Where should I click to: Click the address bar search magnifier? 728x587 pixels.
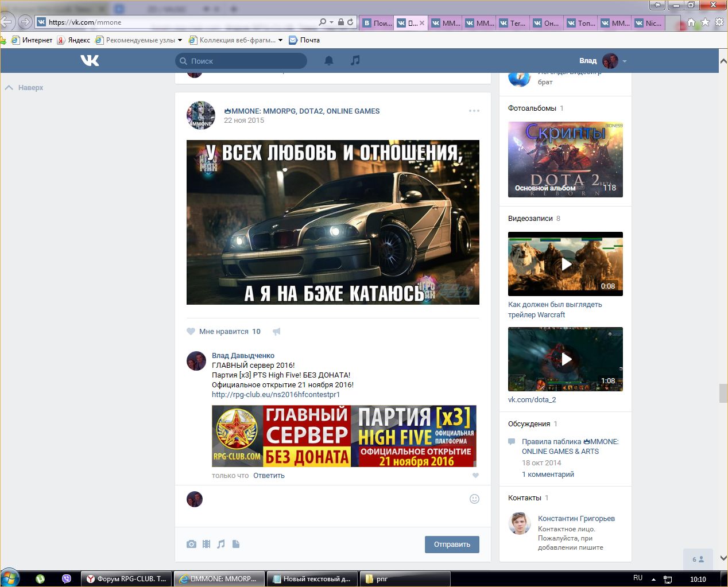pyautogui.click(x=323, y=22)
